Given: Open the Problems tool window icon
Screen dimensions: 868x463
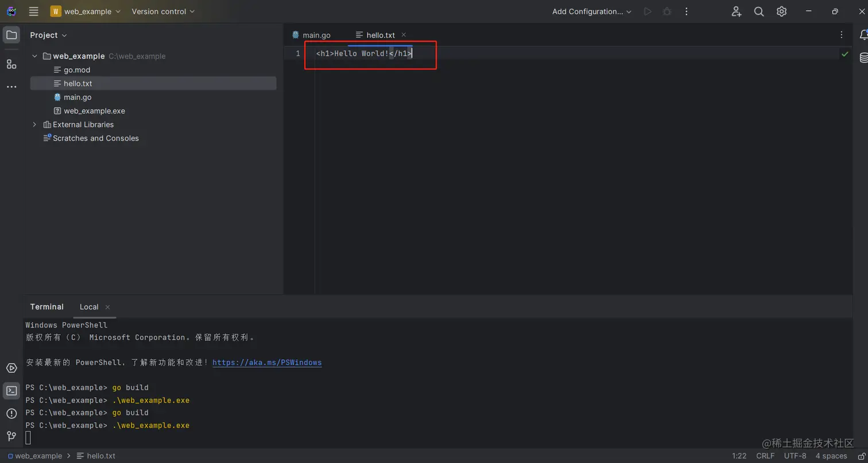Looking at the screenshot, I should pyautogui.click(x=11, y=414).
